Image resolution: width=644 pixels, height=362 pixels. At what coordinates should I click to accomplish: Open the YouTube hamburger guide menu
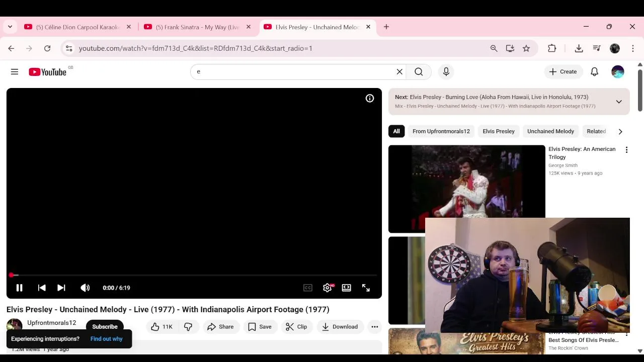point(15,72)
